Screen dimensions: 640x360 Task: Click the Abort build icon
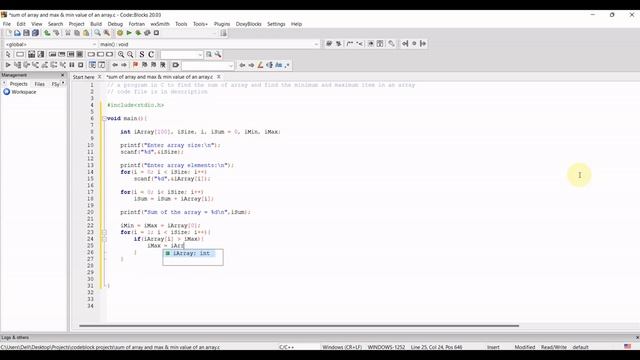pos(156,33)
